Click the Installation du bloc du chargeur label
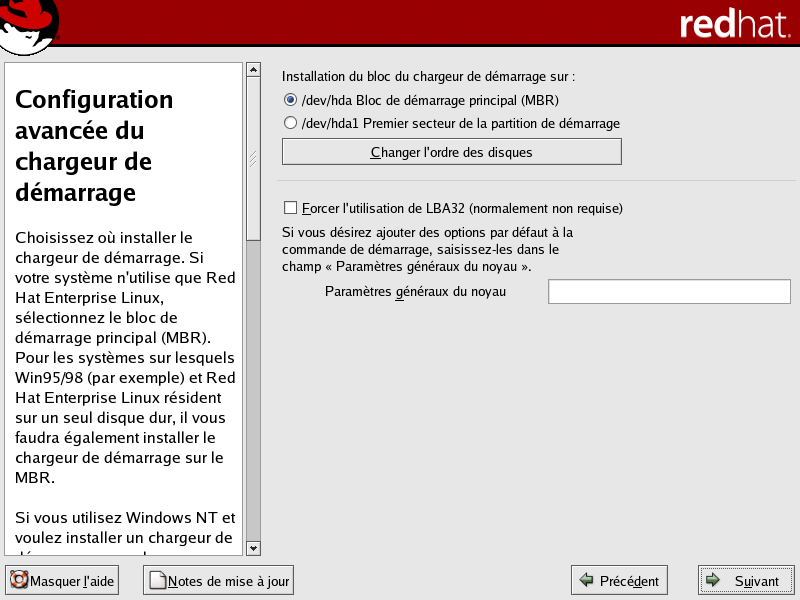Screen dimensions: 800x600 (x=428, y=76)
